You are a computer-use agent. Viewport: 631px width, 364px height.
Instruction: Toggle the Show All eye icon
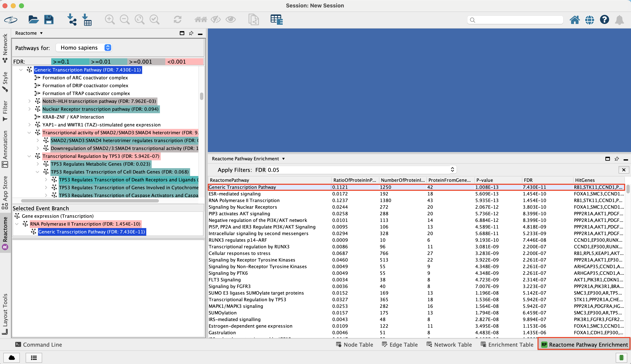point(231,19)
